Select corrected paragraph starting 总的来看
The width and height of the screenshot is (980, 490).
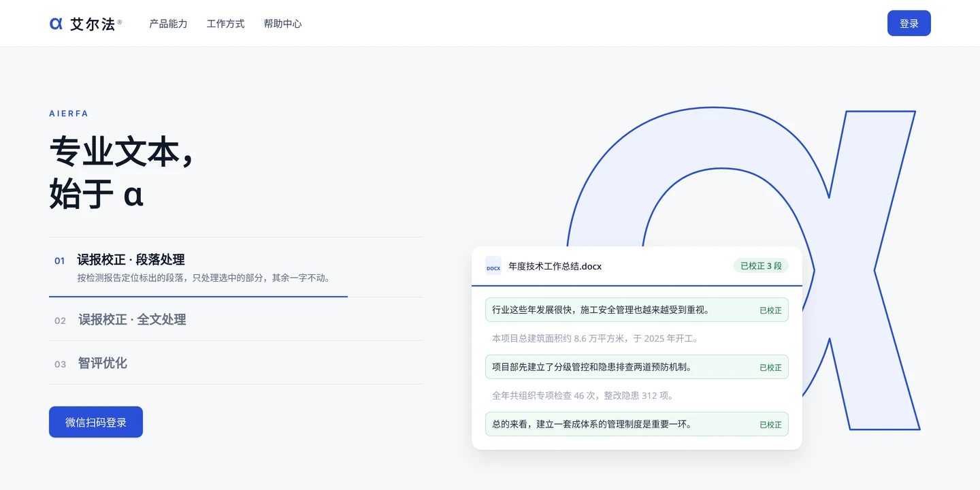coord(637,424)
